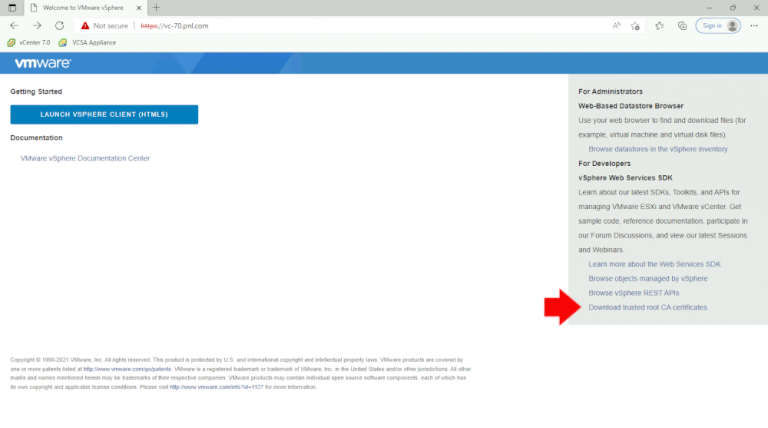Click the Getting Started heading
Viewport: 768px width, 428px height.
[36, 92]
